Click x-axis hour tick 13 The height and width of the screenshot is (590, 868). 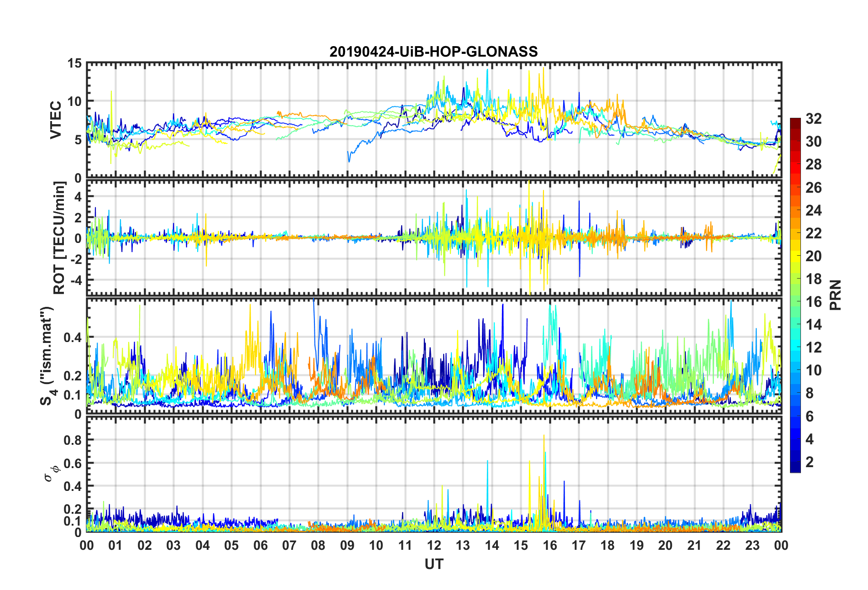(463, 545)
